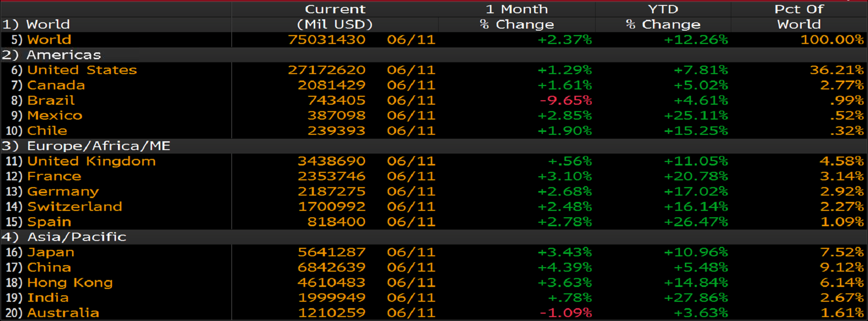Click Australia 1 month change -1.09%
This screenshot has width=868, height=321.
566,313
